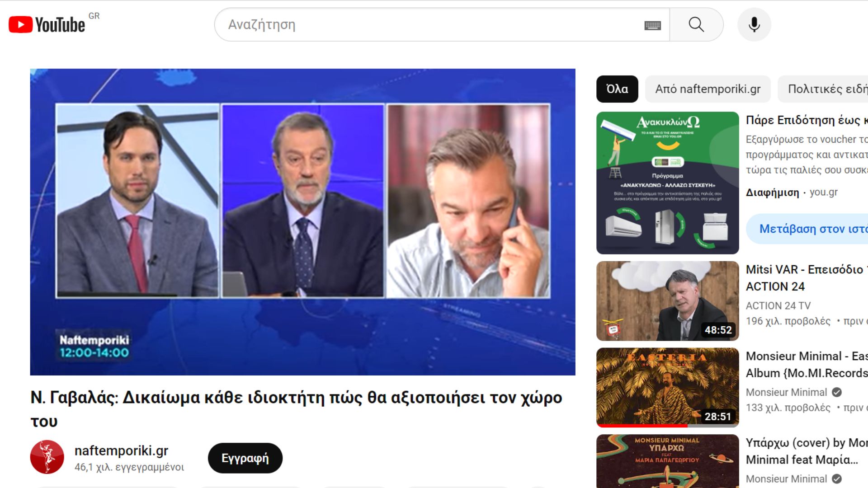Start voice search with the microphone icon

pos(754,24)
